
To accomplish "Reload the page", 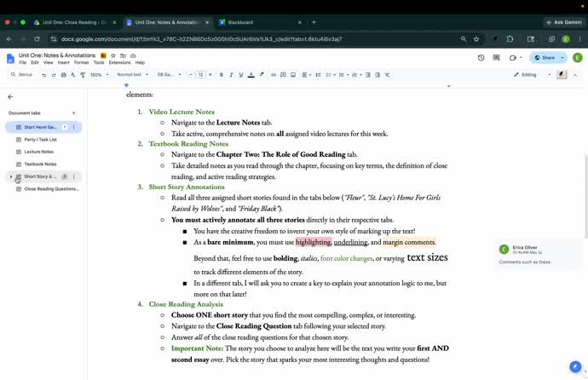I will [37, 39].
